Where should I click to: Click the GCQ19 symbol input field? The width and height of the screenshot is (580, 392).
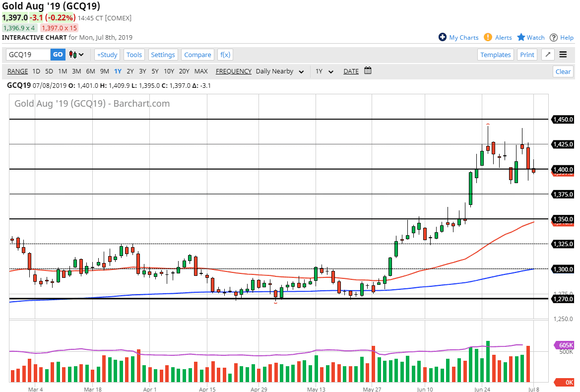(x=28, y=55)
